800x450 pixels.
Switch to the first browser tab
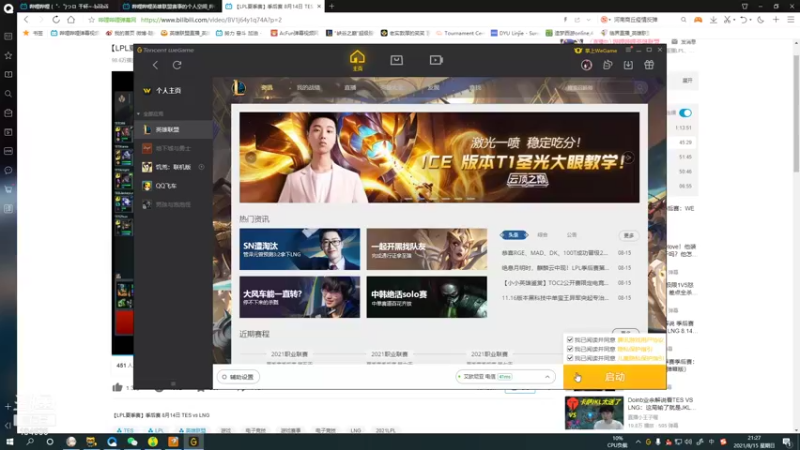tap(66, 6)
